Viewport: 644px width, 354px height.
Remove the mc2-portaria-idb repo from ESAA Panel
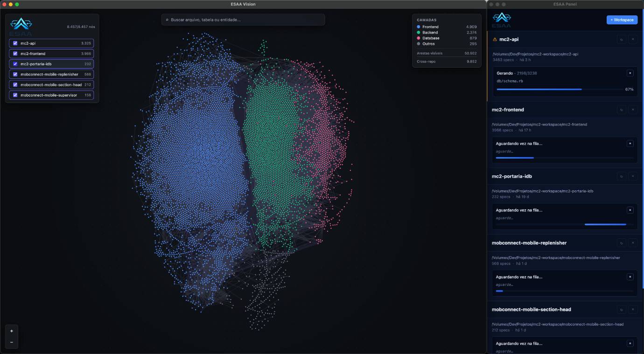pyautogui.click(x=633, y=176)
